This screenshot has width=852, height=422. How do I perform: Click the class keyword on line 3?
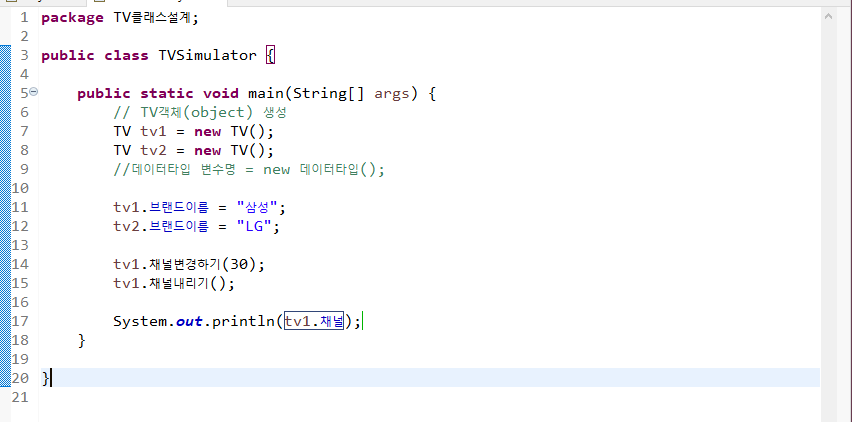(126, 55)
